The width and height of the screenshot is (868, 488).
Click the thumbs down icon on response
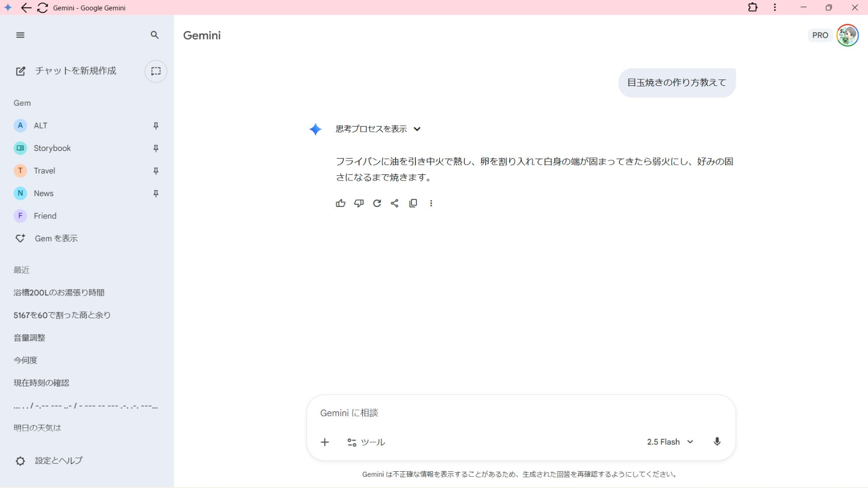pos(359,203)
